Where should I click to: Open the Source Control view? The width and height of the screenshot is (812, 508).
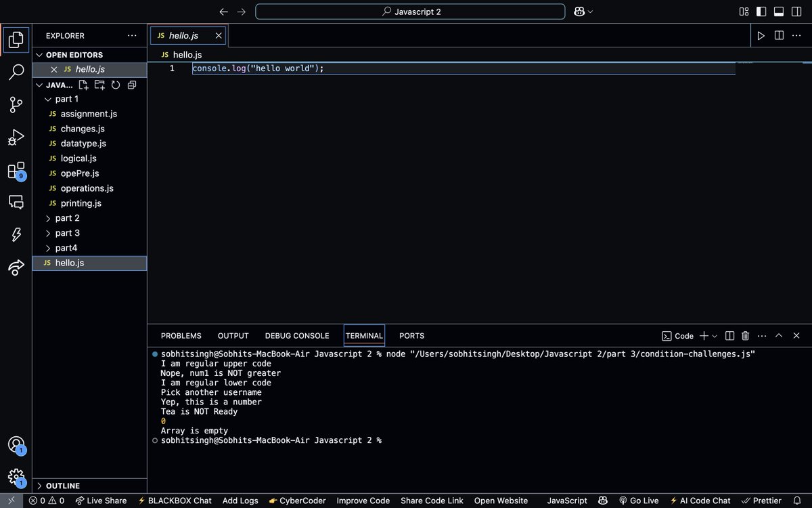(x=16, y=104)
